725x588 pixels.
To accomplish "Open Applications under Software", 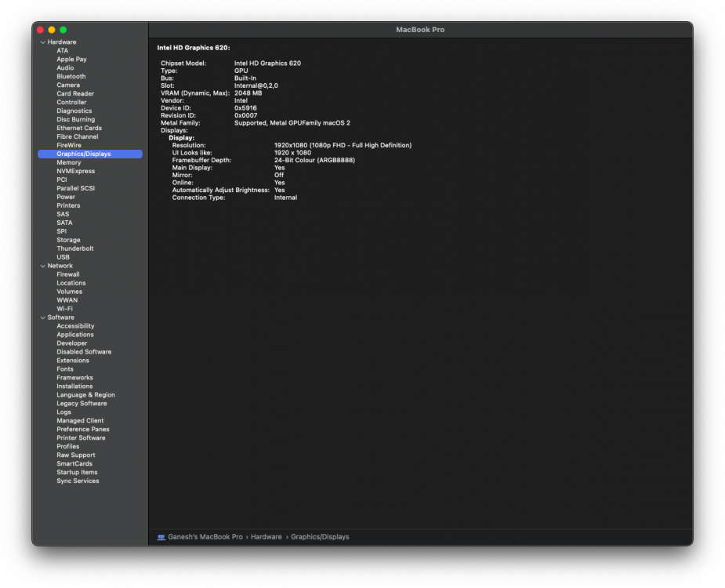I will pyautogui.click(x=75, y=335).
